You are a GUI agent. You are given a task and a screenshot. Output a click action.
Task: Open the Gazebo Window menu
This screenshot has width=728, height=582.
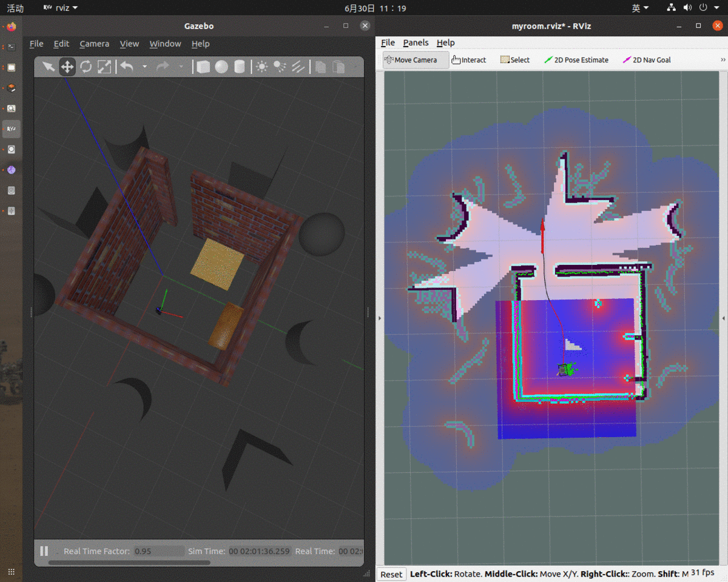165,44
